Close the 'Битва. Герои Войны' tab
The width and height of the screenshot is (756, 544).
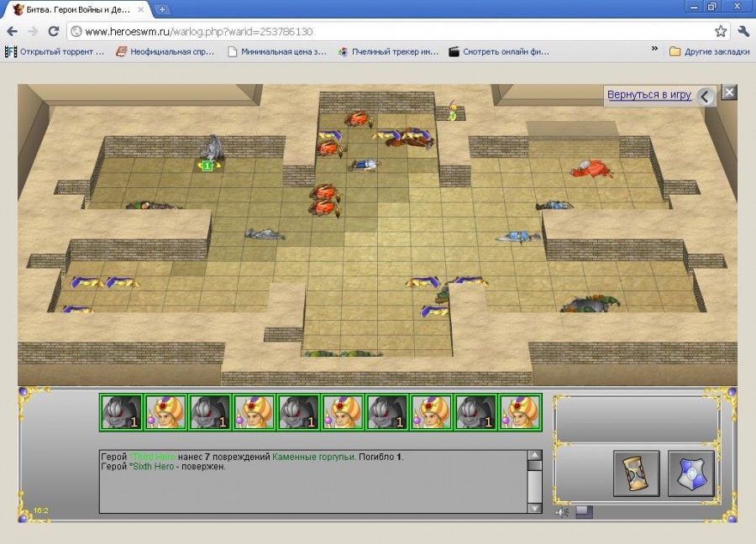coord(141,9)
